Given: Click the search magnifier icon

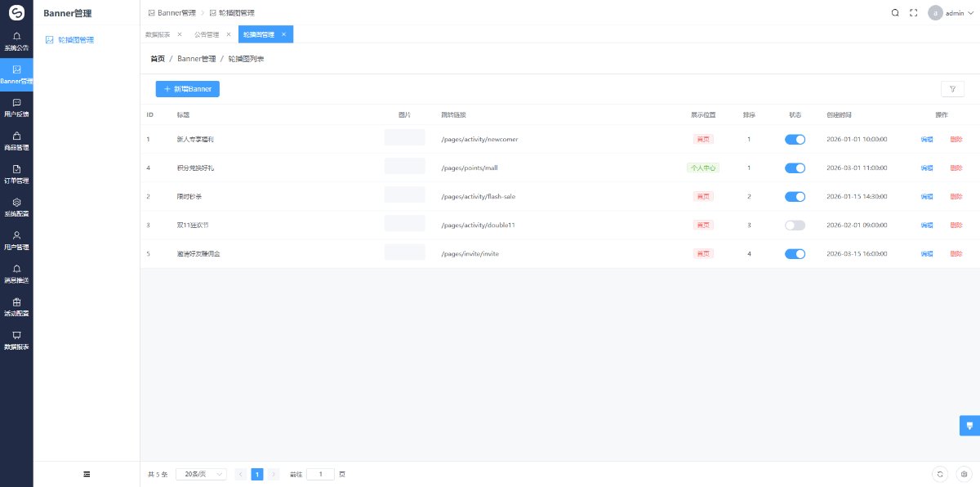Looking at the screenshot, I should [x=895, y=13].
